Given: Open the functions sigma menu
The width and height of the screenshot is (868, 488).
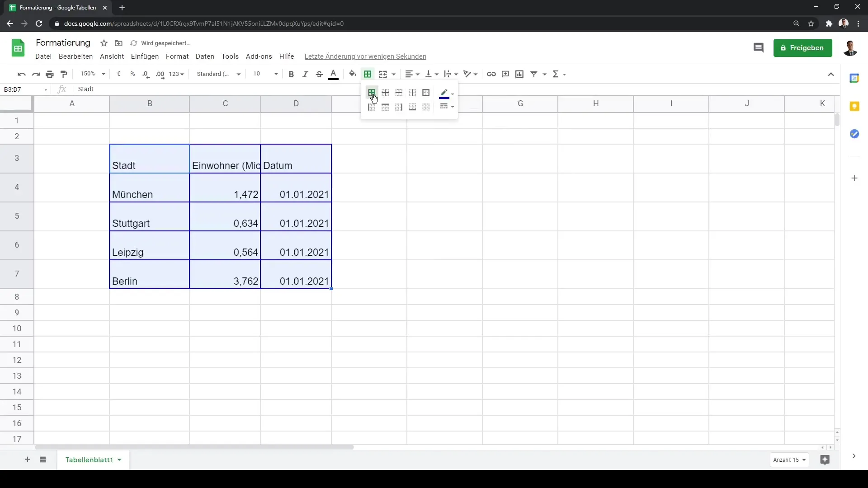Looking at the screenshot, I should (x=559, y=74).
